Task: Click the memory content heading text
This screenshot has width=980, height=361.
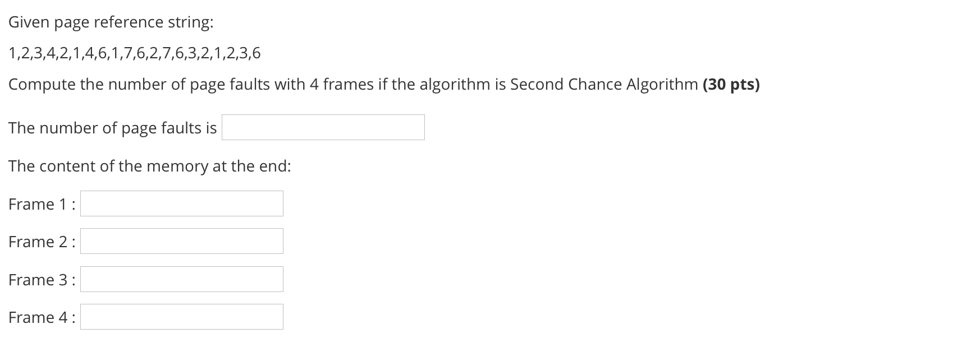Action: 150,165
